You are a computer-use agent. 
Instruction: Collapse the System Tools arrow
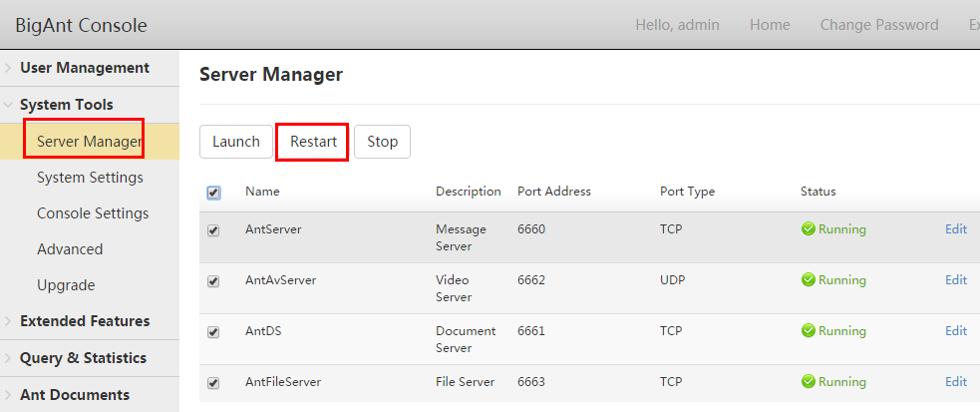click(8, 105)
